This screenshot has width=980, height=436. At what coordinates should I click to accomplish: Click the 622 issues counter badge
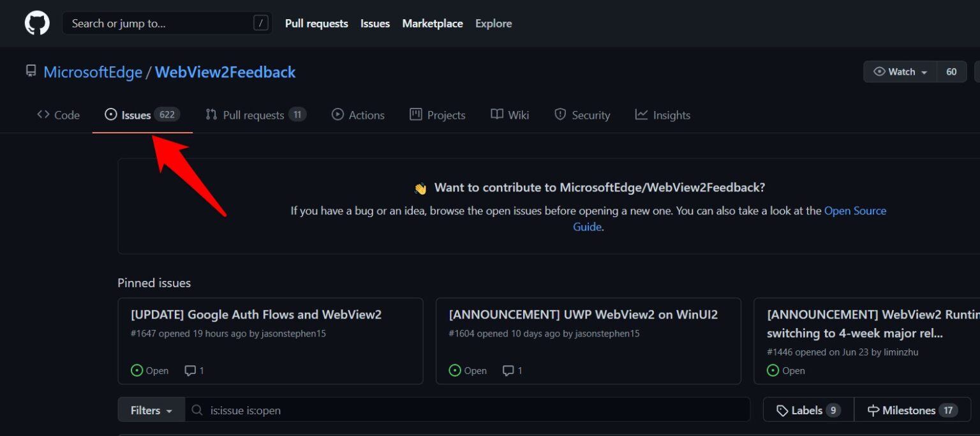pyautogui.click(x=167, y=115)
